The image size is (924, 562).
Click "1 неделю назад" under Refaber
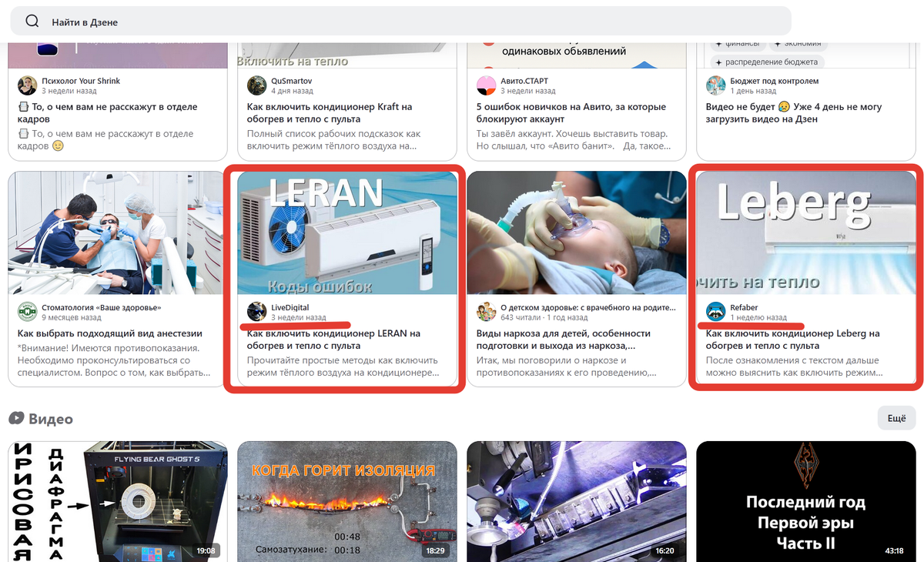click(758, 317)
